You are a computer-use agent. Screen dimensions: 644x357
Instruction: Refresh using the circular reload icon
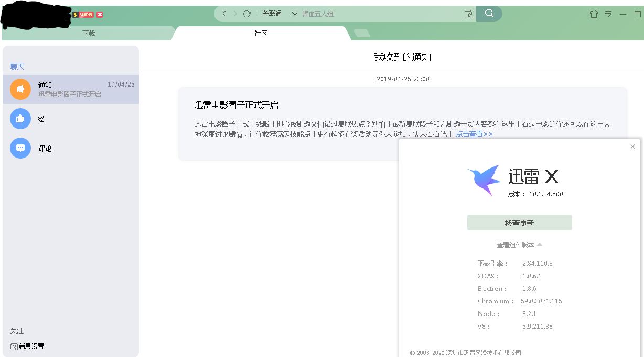[x=247, y=14]
